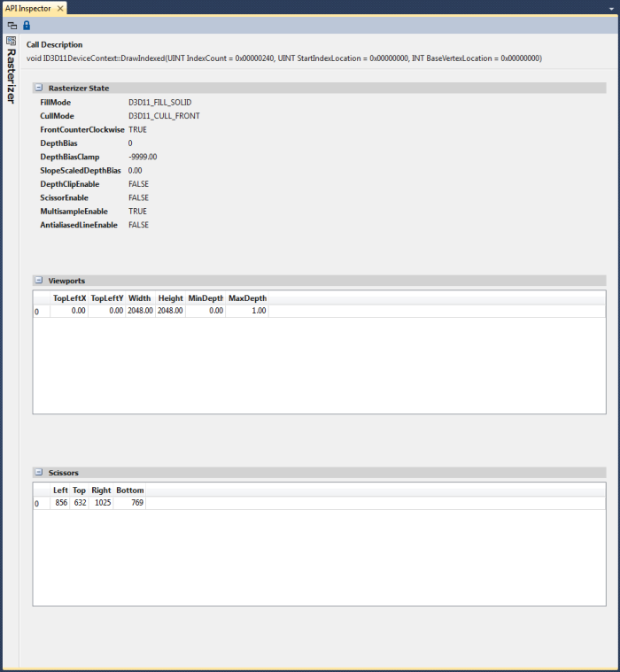Image resolution: width=620 pixels, height=672 pixels.
Task: Click the scissor Right value 1025
Action: pos(102,504)
